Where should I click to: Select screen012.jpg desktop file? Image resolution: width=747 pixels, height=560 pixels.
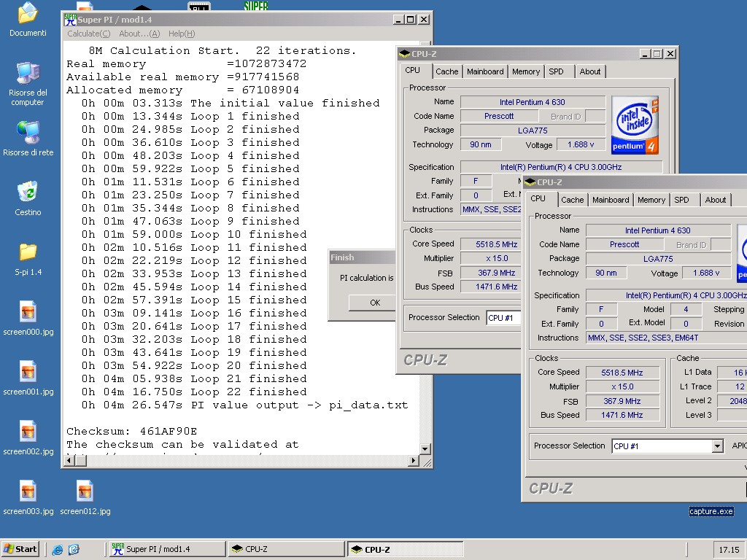(x=85, y=498)
